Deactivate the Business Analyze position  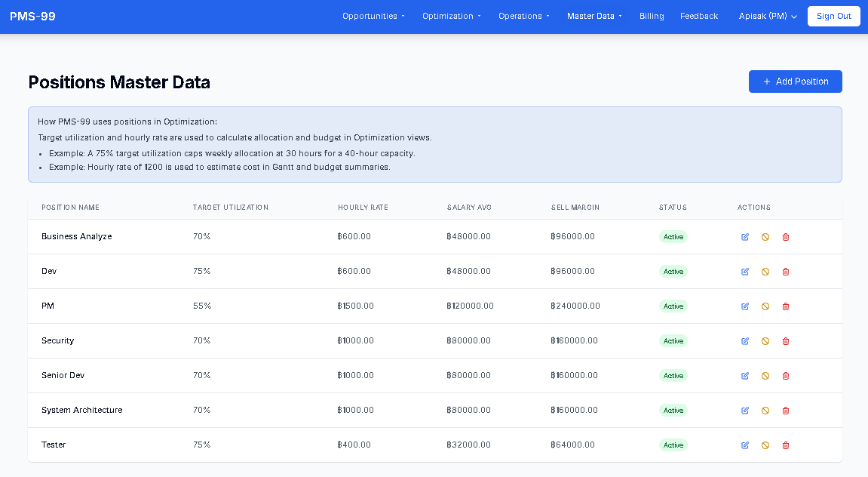coord(765,237)
